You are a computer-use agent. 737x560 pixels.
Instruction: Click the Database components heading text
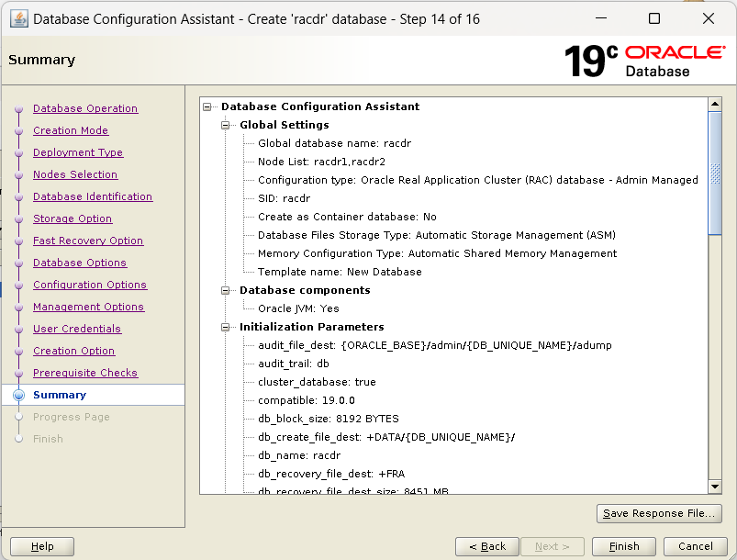coord(305,291)
